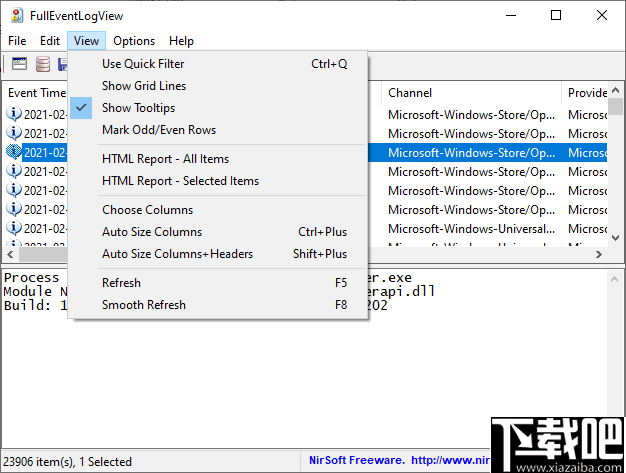The height and width of the screenshot is (473, 626).
Task: Open Choose Columns dialog
Action: (x=218, y=210)
